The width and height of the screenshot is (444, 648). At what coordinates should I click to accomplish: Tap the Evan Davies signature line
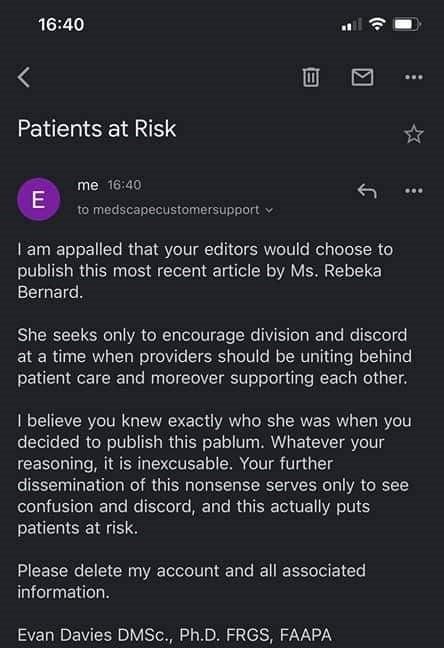[x=174, y=635]
